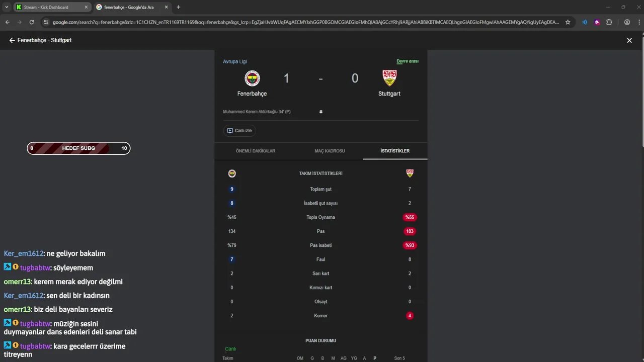Open a new browser tab
This screenshot has height=362, width=644.
(178, 7)
